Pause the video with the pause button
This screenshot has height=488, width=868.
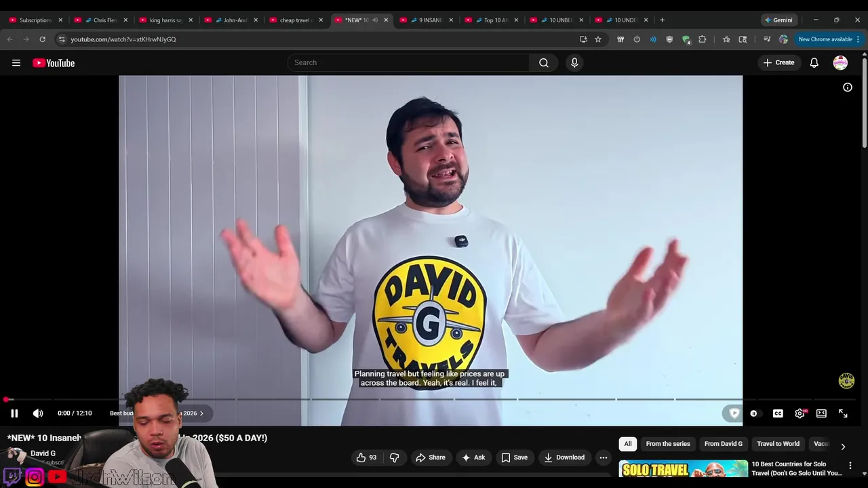(14, 413)
